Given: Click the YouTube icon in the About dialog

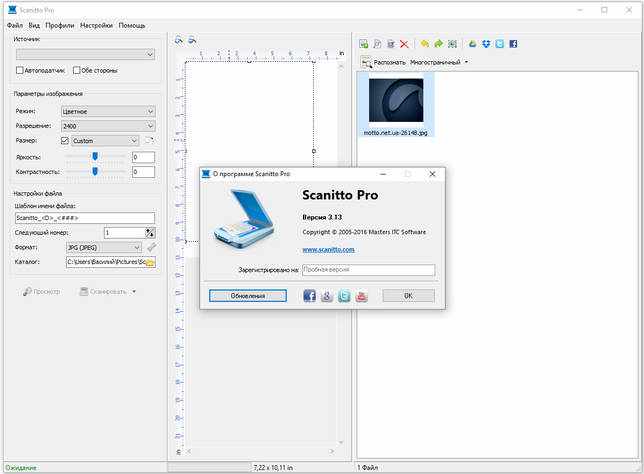Looking at the screenshot, I should pyautogui.click(x=361, y=296).
